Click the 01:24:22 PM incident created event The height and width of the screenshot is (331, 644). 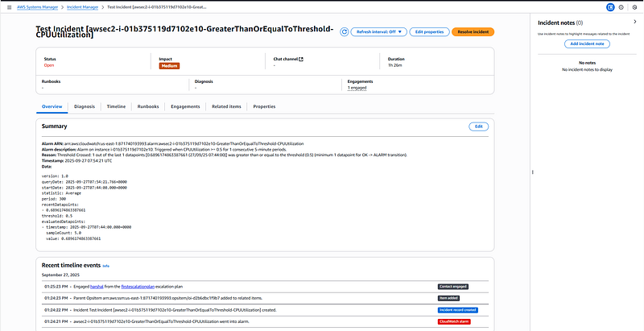click(265, 310)
